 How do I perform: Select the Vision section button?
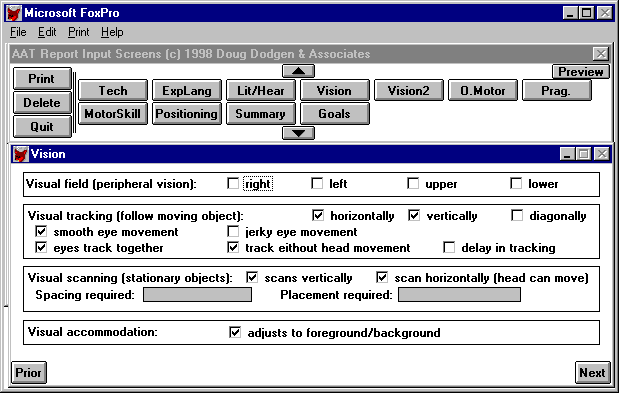[x=334, y=90]
